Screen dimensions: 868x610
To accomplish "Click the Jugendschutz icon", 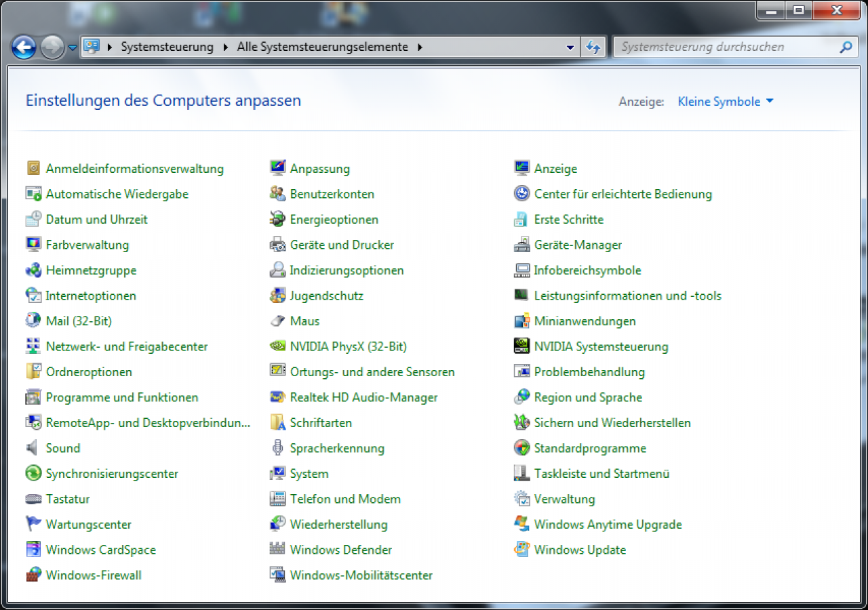I will 277,296.
